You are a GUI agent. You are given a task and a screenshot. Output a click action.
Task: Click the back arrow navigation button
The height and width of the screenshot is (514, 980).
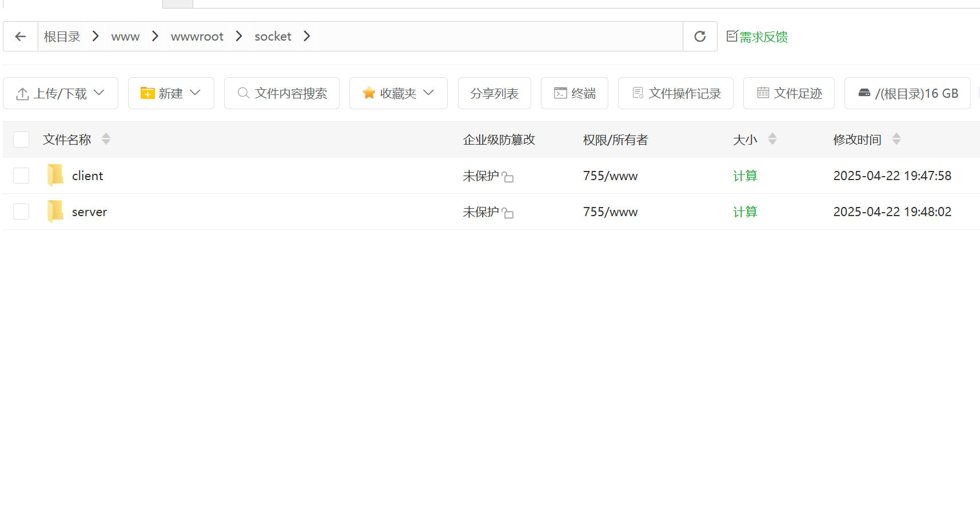pos(21,37)
